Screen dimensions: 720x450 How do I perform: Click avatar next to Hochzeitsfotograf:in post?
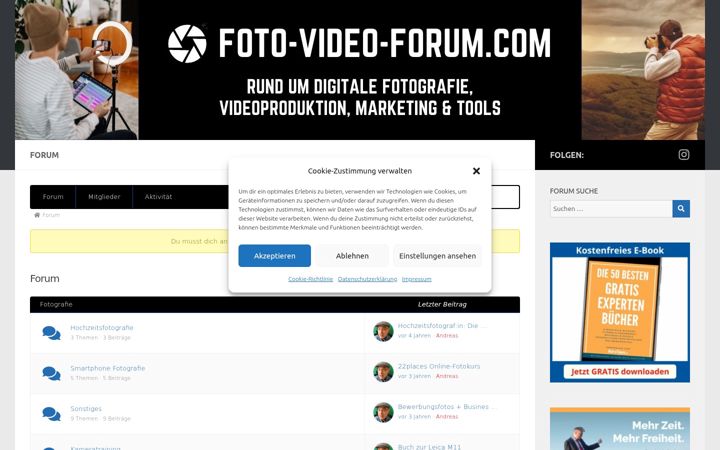pos(383,331)
